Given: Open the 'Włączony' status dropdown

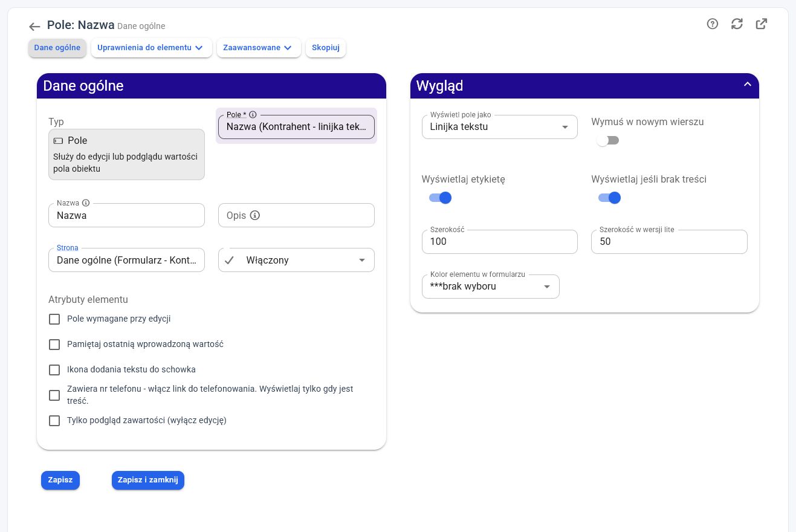Looking at the screenshot, I should point(296,260).
